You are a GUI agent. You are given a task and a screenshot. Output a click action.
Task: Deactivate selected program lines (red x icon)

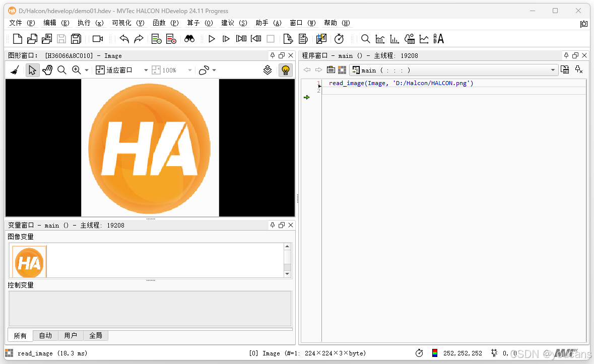[171, 39]
